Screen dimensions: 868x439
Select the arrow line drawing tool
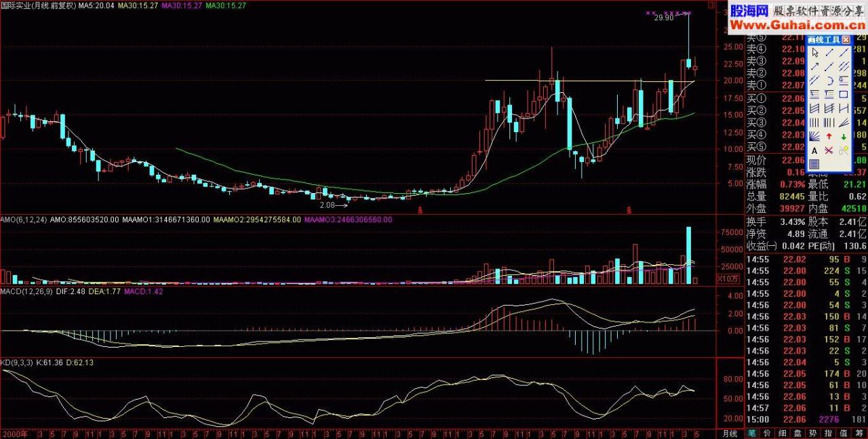pyautogui.click(x=814, y=66)
